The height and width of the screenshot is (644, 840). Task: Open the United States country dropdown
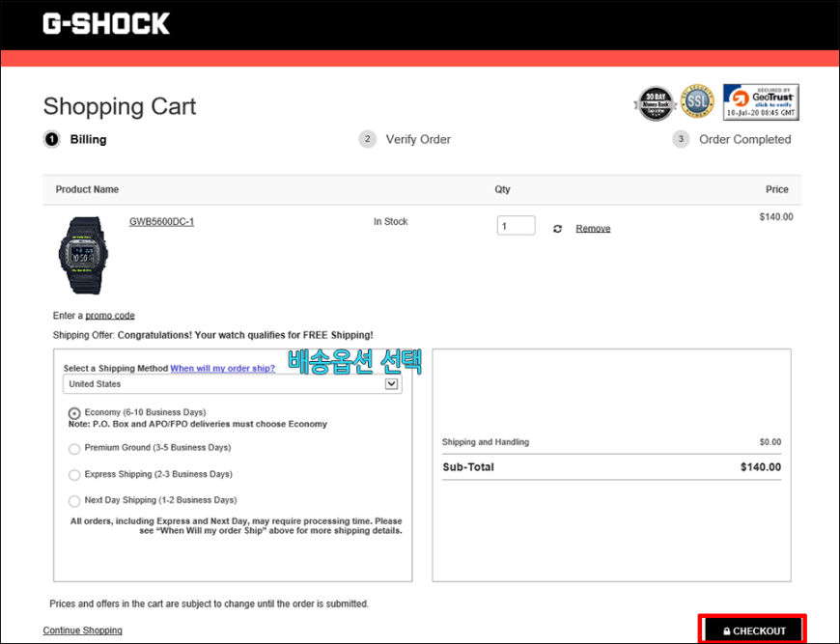click(x=233, y=383)
